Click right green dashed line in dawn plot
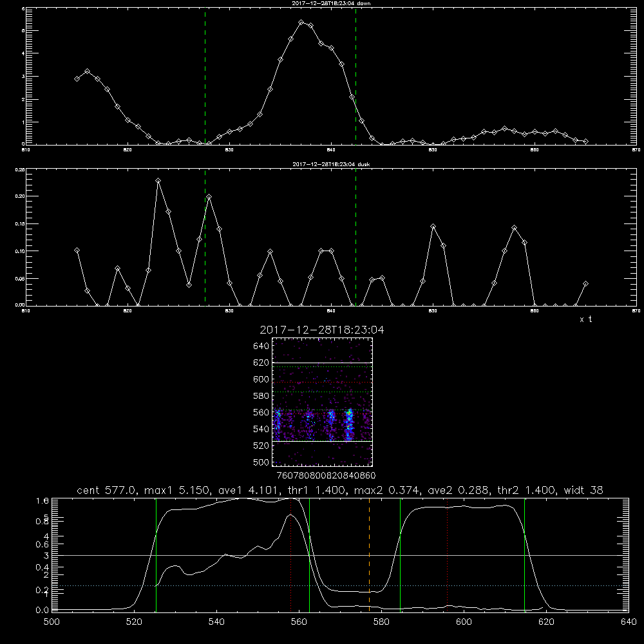 (x=355, y=76)
